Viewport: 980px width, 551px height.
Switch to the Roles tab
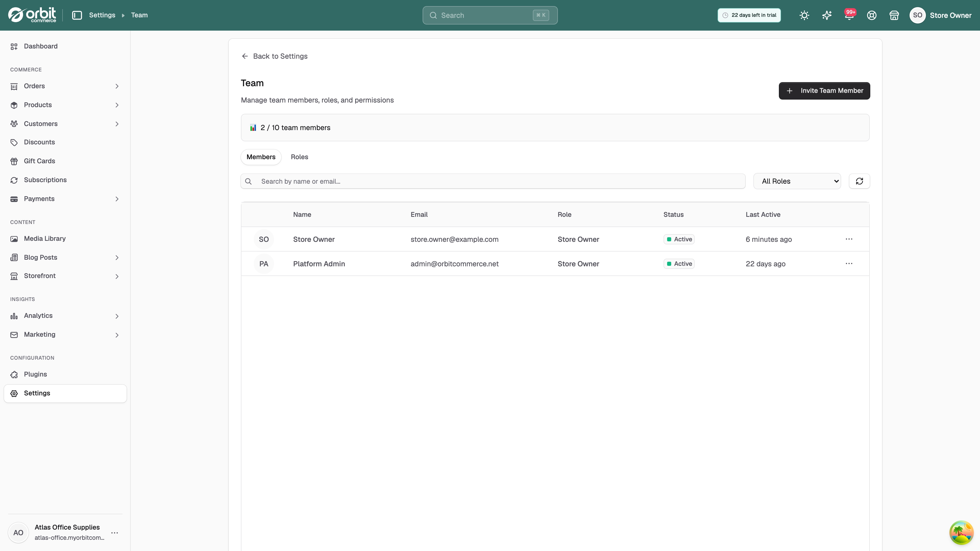point(299,157)
